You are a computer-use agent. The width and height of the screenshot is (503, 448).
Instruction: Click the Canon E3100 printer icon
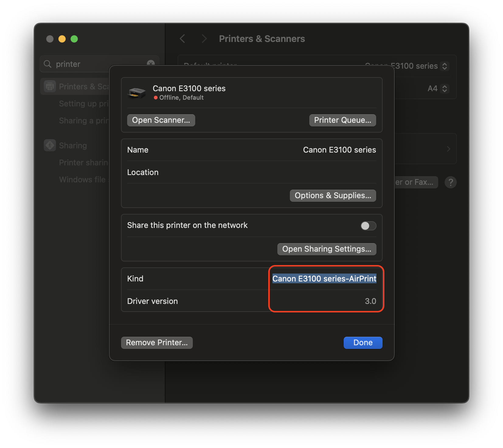coord(137,93)
